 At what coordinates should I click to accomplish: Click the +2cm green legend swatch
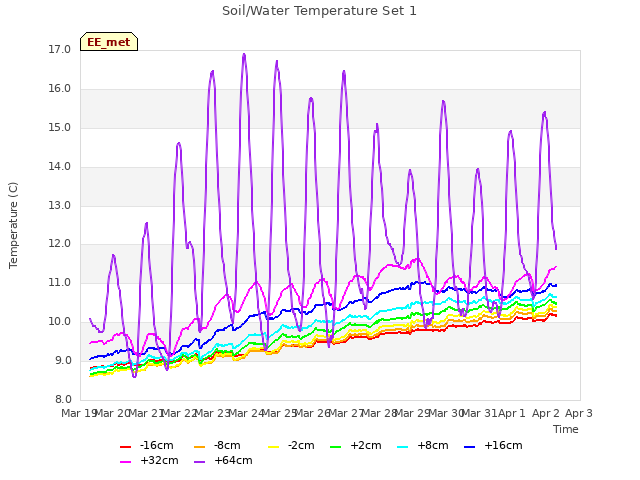coord(336,447)
